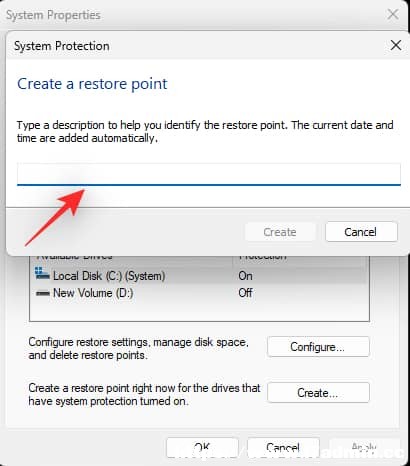Click the System Properties window title
Viewport: 410px width, 466px height.
click(53, 15)
